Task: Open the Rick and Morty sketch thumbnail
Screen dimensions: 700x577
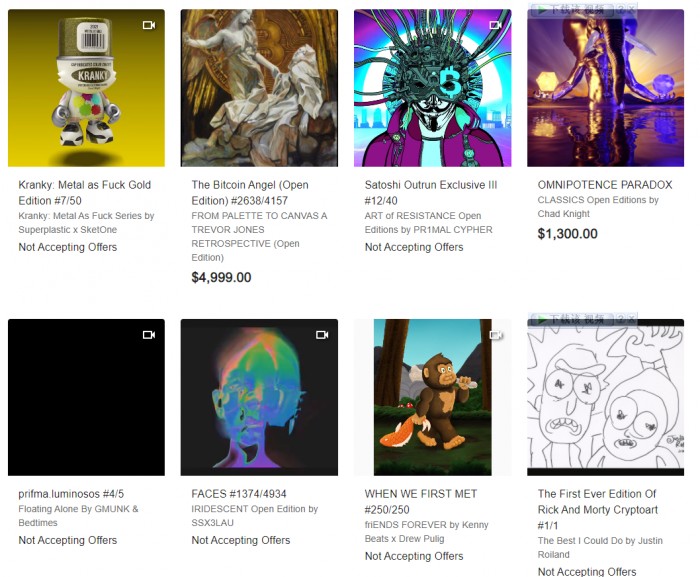Action: click(605, 397)
